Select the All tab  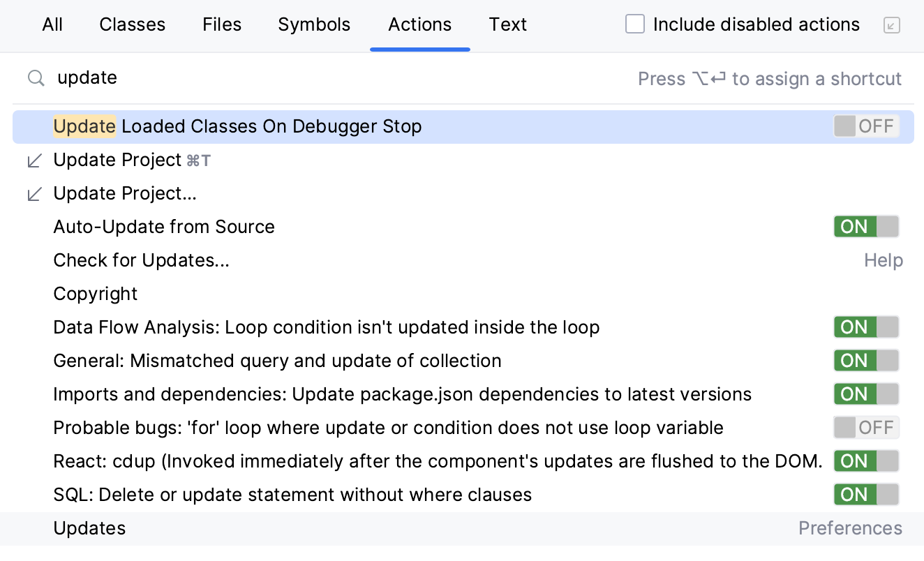52,24
